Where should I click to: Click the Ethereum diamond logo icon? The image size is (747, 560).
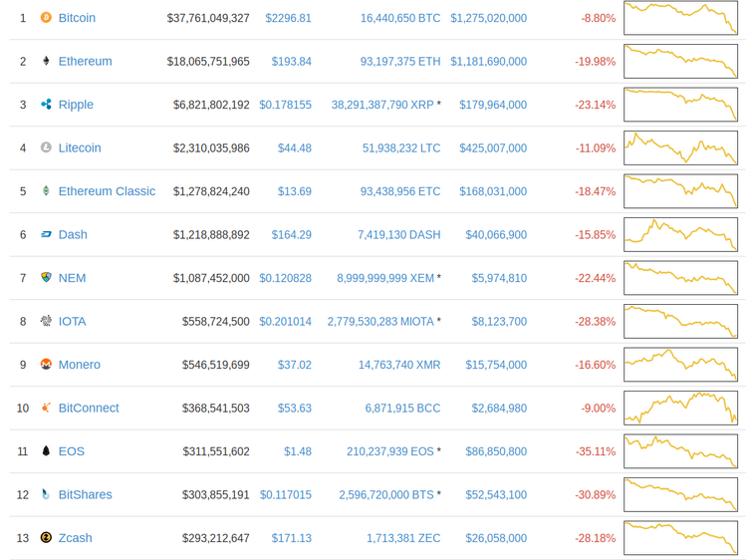coord(46,61)
